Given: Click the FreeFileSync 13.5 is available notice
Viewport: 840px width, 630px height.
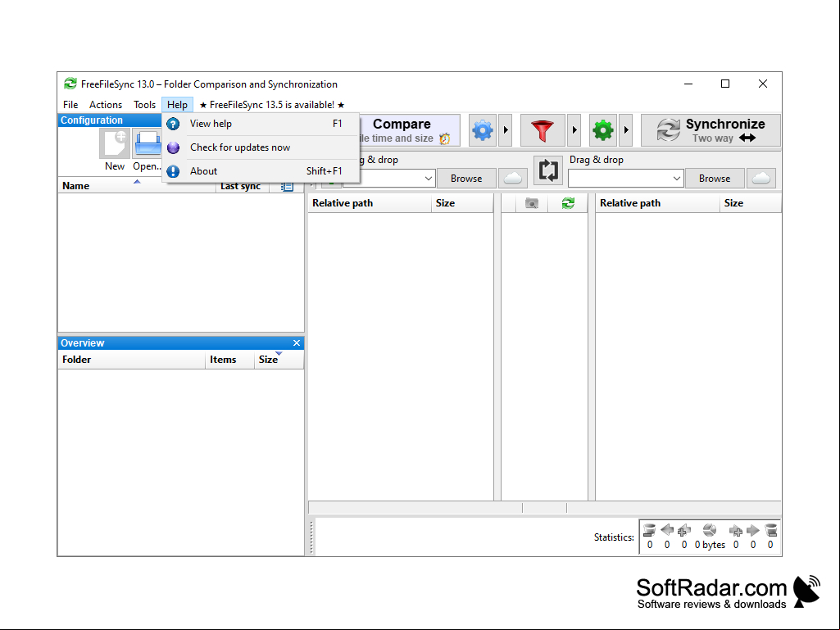Looking at the screenshot, I should [x=272, y=105].
